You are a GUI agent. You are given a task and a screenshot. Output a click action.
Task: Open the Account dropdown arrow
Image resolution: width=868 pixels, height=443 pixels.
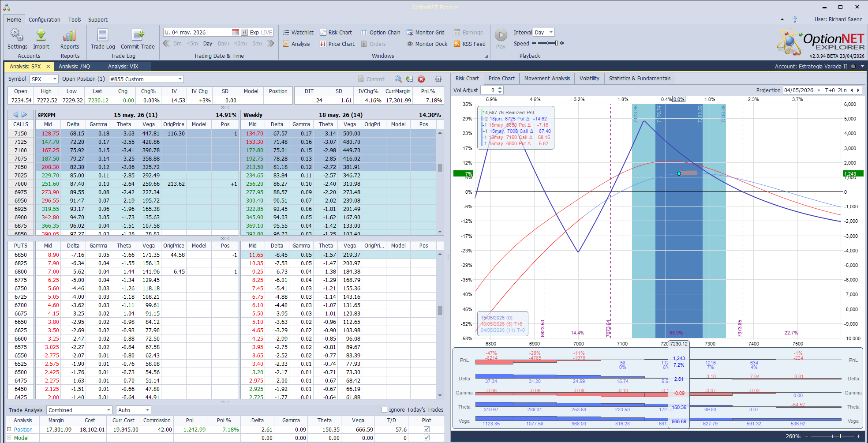point(862,66)
